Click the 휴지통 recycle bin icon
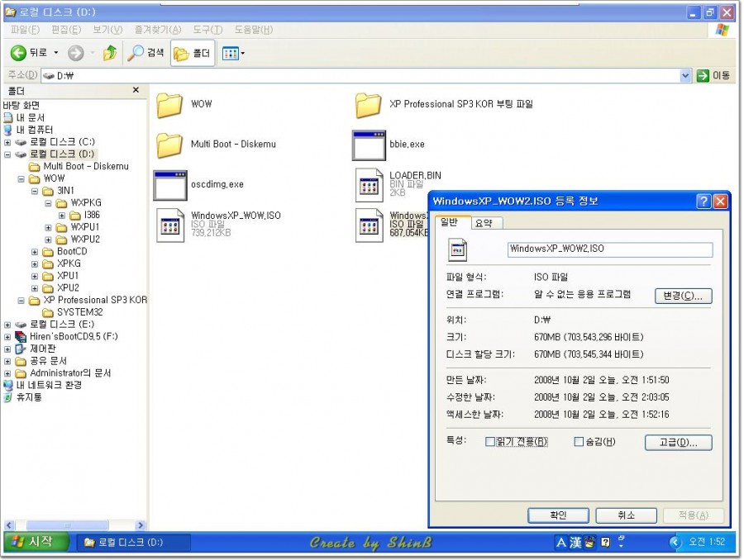The width and height of the screenshot is (744, 560). click(8, 397)
